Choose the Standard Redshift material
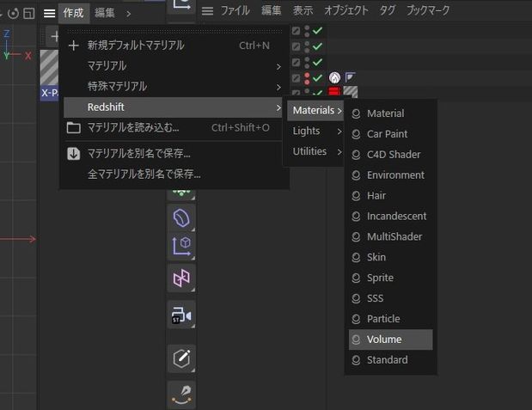Image resolution: width=532 pixels, height=410 pixels. point(390,360)
